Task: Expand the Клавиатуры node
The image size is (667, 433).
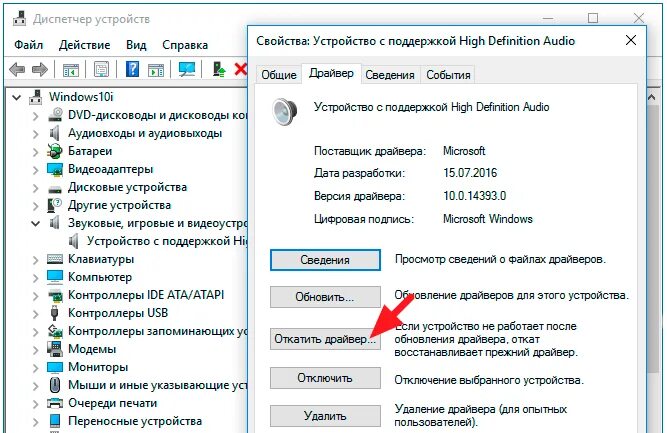Action: [36, 260]
